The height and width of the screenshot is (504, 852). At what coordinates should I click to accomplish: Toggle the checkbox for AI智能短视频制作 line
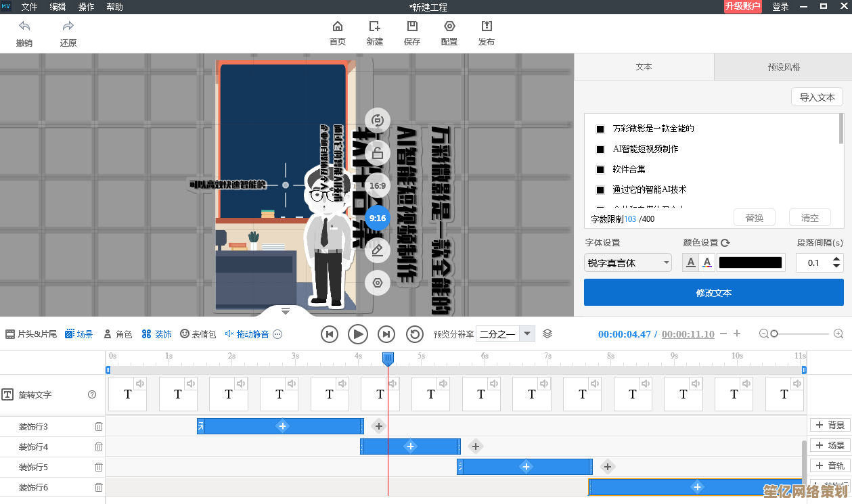pyautogui.click(x=600, y=150)
